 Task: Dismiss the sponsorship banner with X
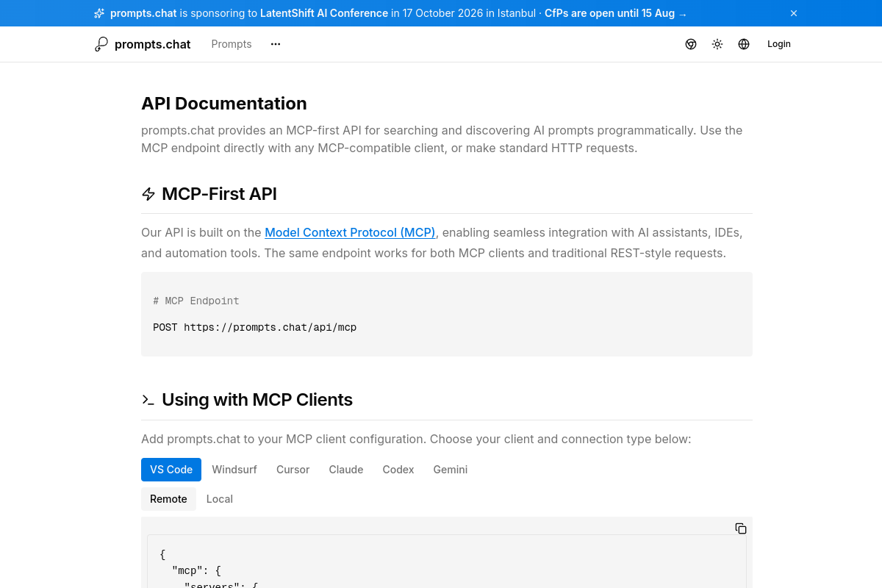(794, 13)
